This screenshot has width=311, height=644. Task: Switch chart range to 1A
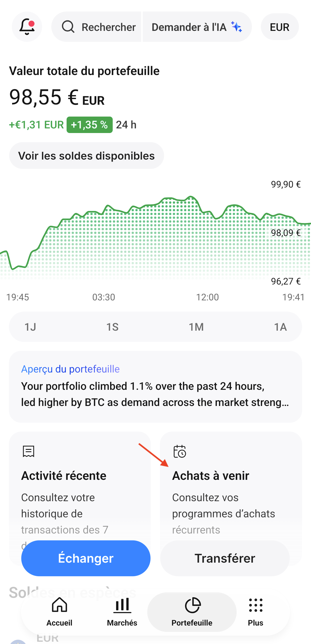[x=280, y=327]
